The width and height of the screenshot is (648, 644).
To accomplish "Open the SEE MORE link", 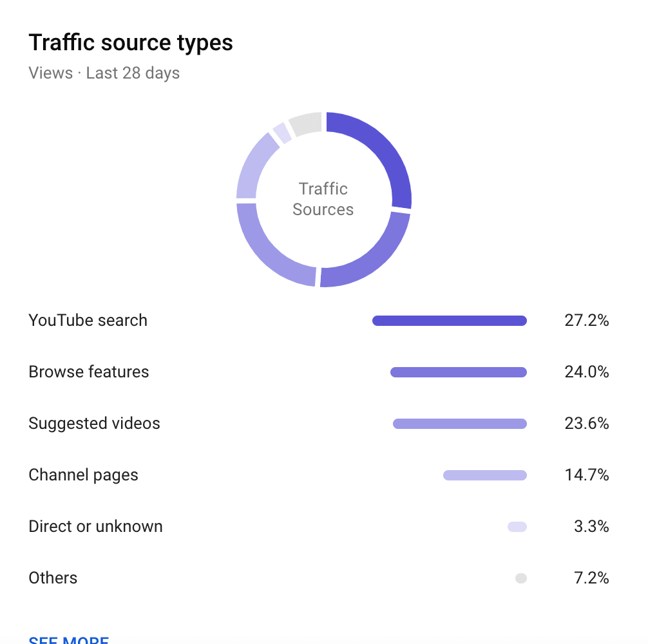I will (x=69, y=639).
